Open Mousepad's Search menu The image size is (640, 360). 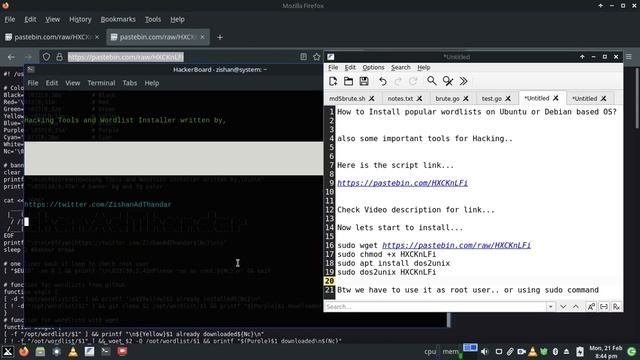point(400,67)
